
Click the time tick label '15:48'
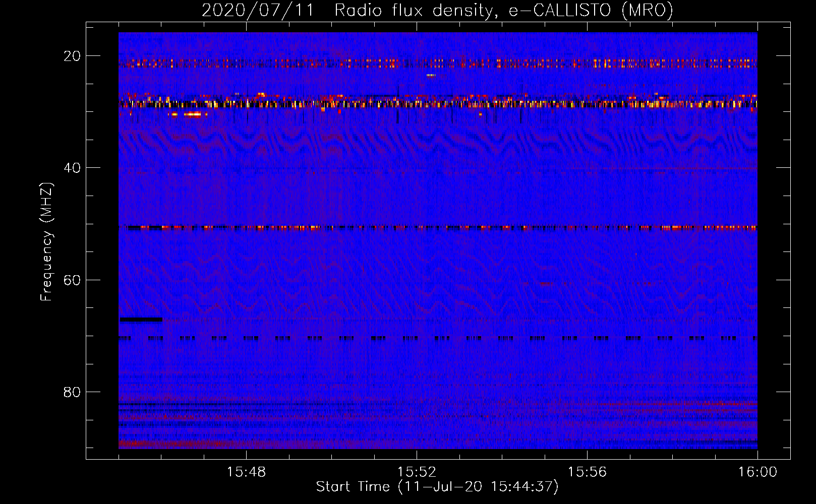(x=246, y=472)
